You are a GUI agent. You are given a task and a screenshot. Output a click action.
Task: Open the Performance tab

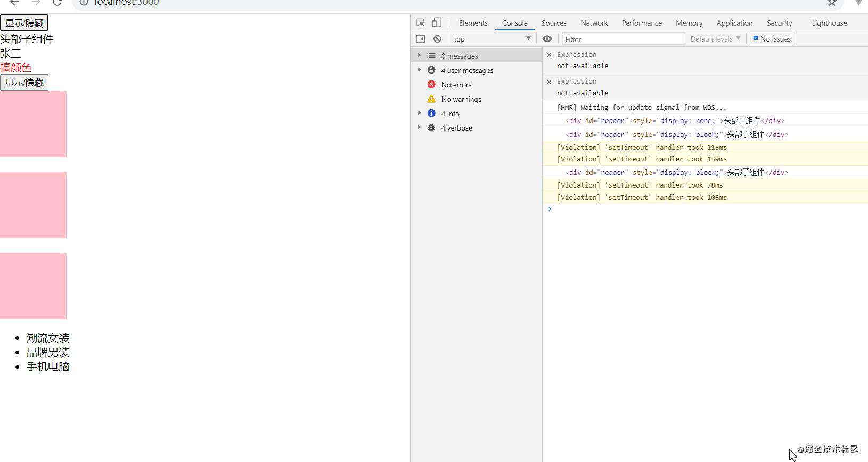tap(642, 23)
